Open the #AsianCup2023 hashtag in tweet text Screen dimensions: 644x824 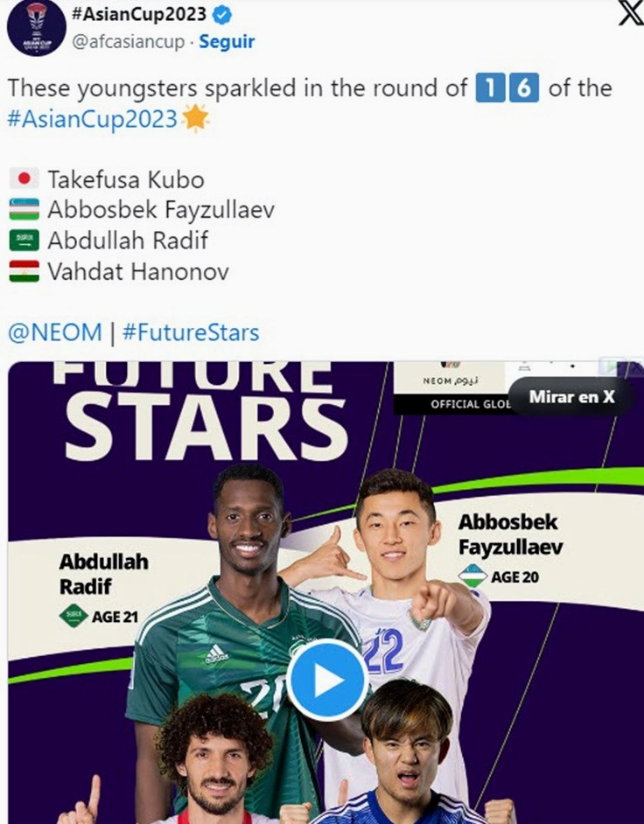(92, 119)
